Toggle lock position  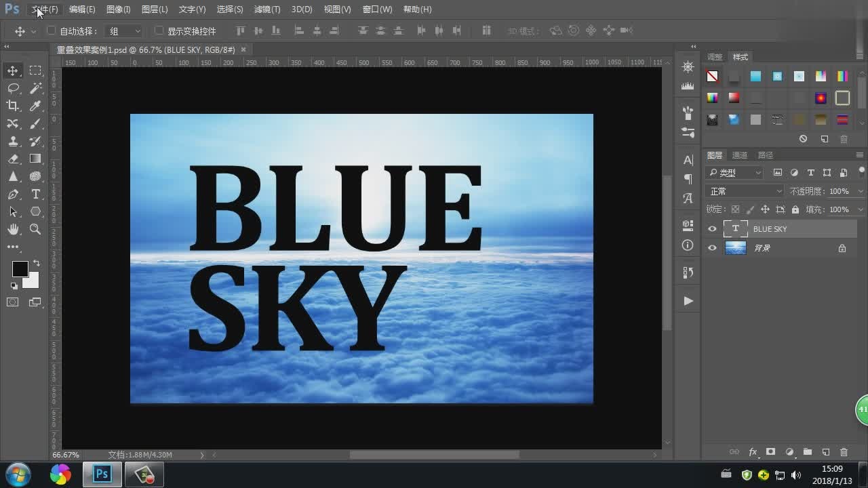pos(765,209)
